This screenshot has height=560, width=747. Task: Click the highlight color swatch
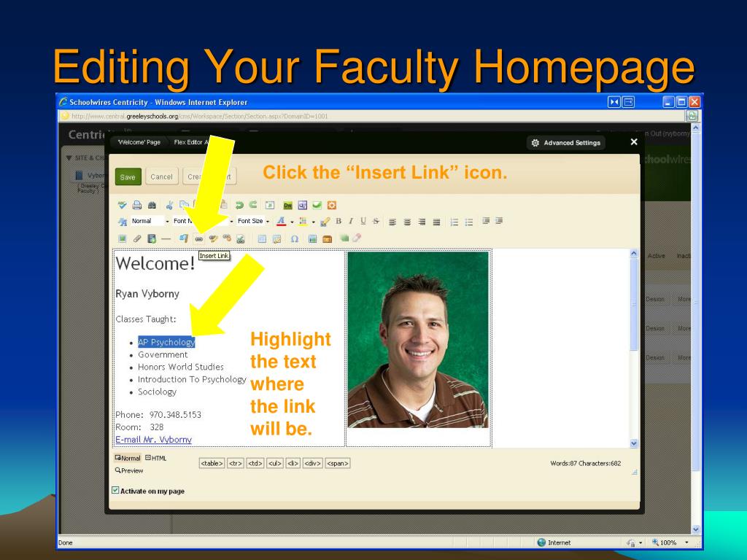click(x=303, y=222)
